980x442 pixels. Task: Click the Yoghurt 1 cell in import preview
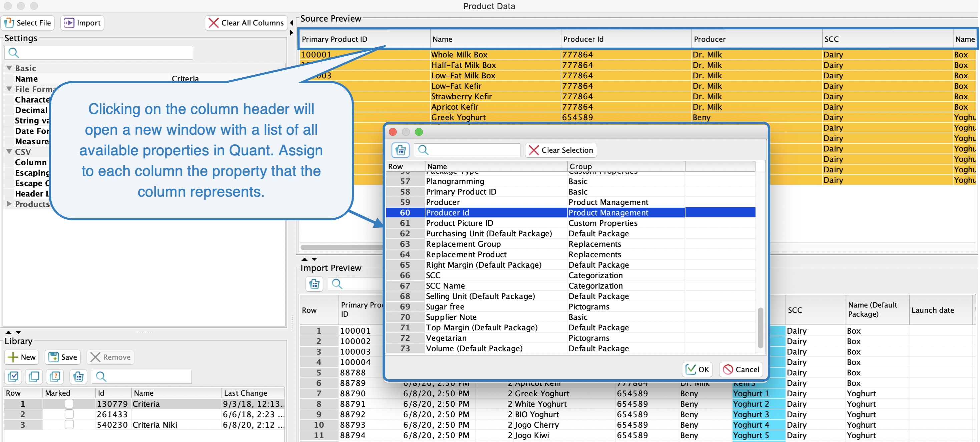coord(759,393)
